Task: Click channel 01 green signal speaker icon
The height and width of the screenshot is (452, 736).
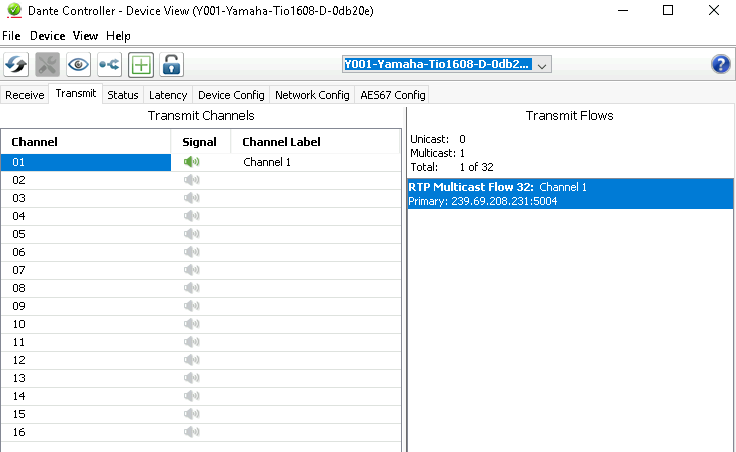Action: 192,162
